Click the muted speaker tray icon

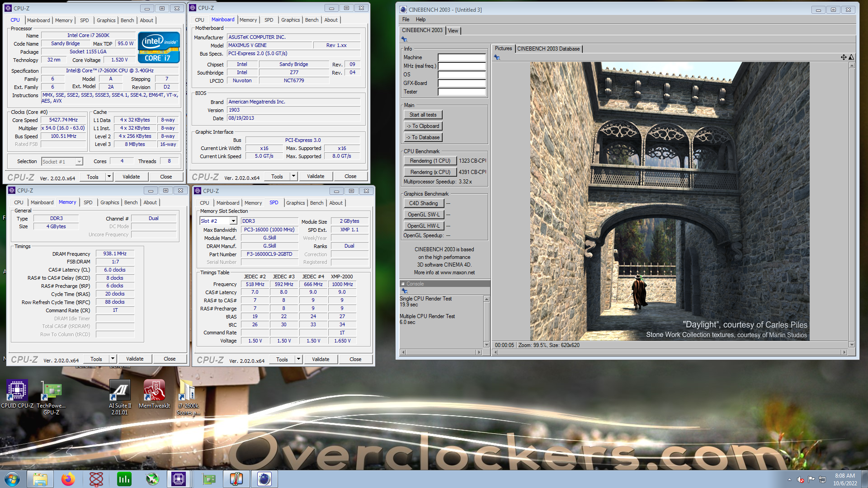pos(801,479)
